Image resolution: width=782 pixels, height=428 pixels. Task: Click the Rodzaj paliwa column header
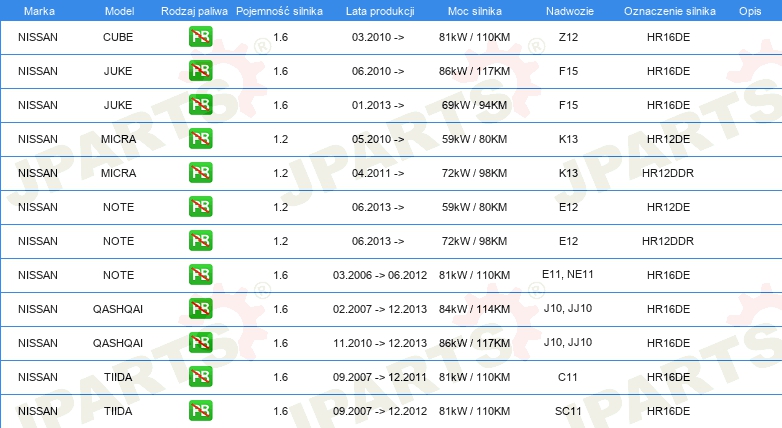click(194, 11)
